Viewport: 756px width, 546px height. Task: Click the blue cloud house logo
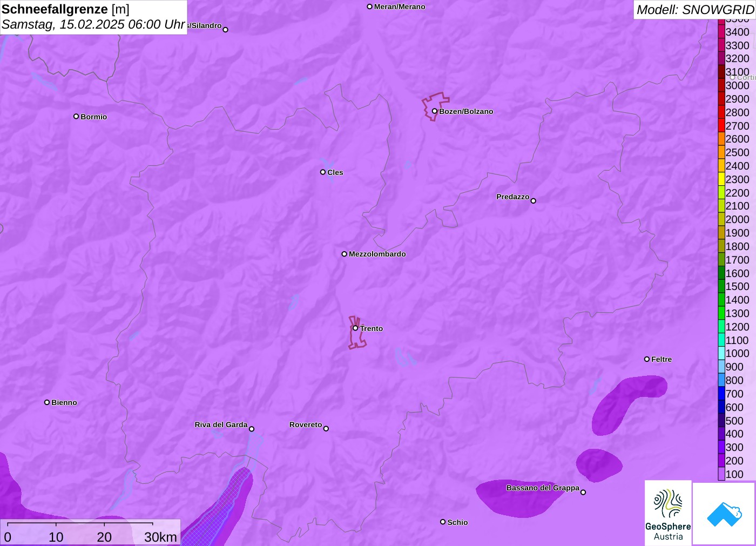pyautogui.click(x=724, y=514)
